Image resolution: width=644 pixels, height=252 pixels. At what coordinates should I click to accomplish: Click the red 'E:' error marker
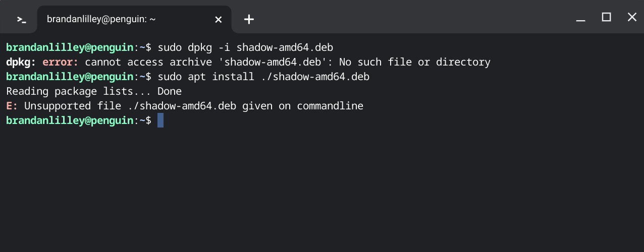(x=12, y=106)
